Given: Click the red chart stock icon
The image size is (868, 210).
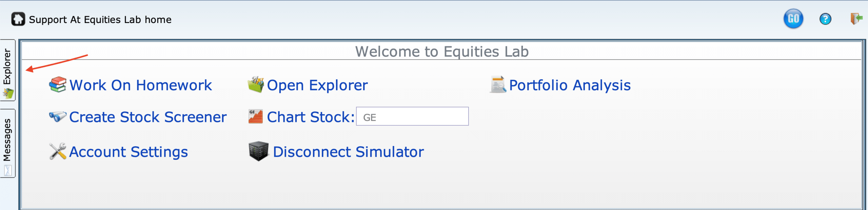Looking at the screenshot, I should coord(256,117).
